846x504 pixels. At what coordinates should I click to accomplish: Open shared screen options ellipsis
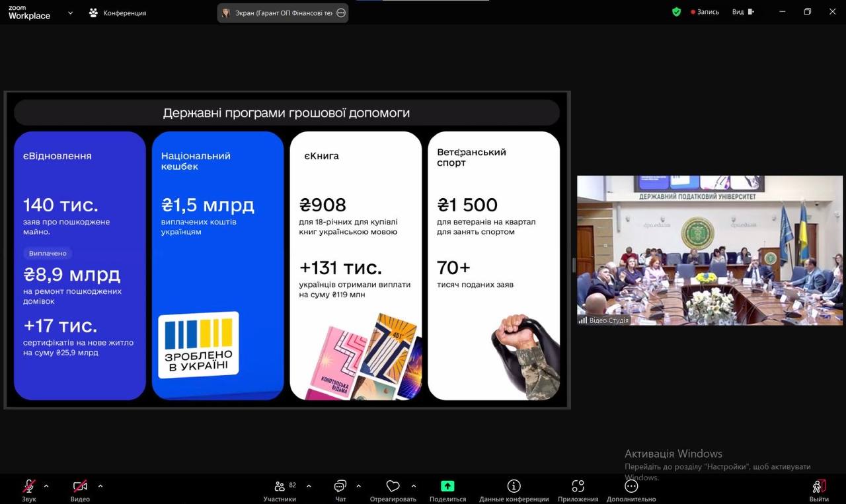click(x=341, y=13)
